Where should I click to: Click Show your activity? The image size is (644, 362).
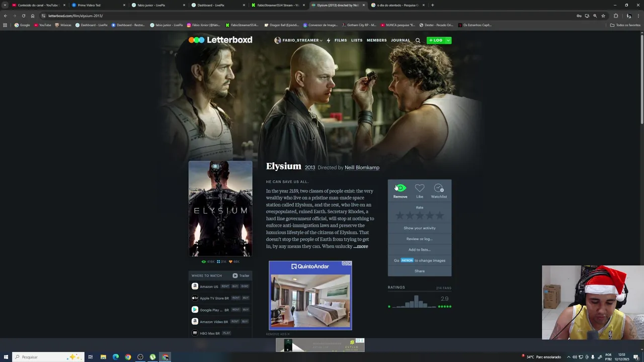[420, 228]
